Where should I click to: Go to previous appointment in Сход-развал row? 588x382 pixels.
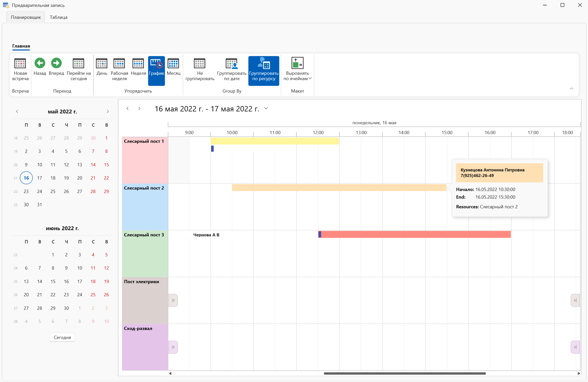point(173,347)
